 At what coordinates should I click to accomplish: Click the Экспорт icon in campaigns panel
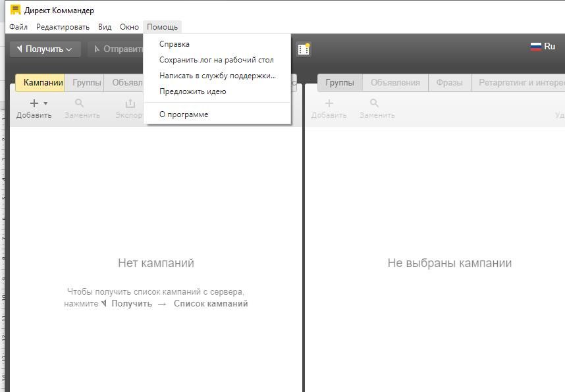click(130, 103)
